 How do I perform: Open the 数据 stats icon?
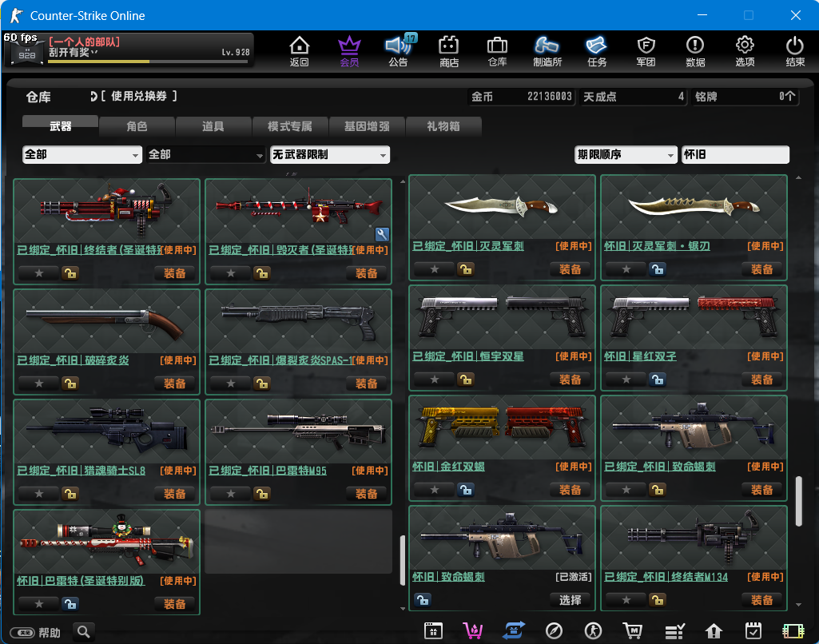tap(695, 50)
